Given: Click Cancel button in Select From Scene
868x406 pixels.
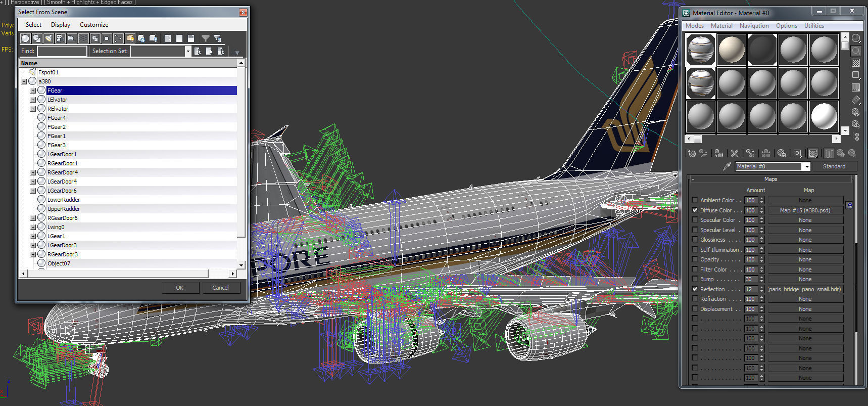Looking at the screenshot, I should [x=220, y=288].
